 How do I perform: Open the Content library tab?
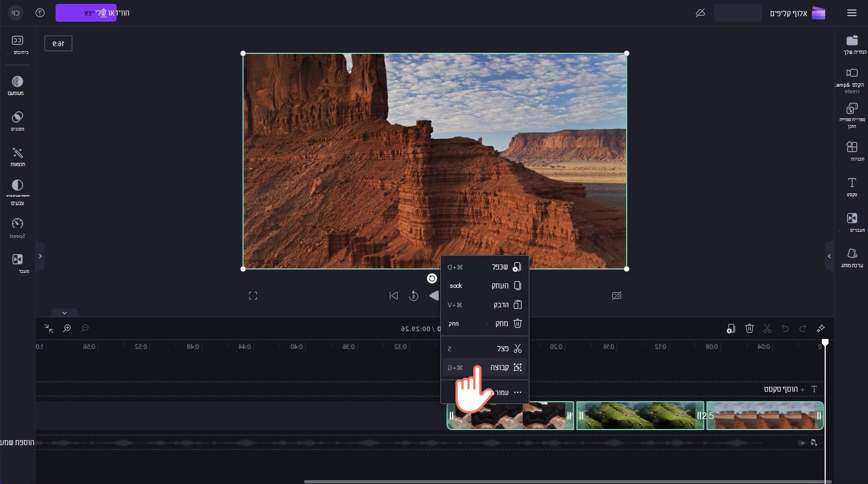[852, 116]
